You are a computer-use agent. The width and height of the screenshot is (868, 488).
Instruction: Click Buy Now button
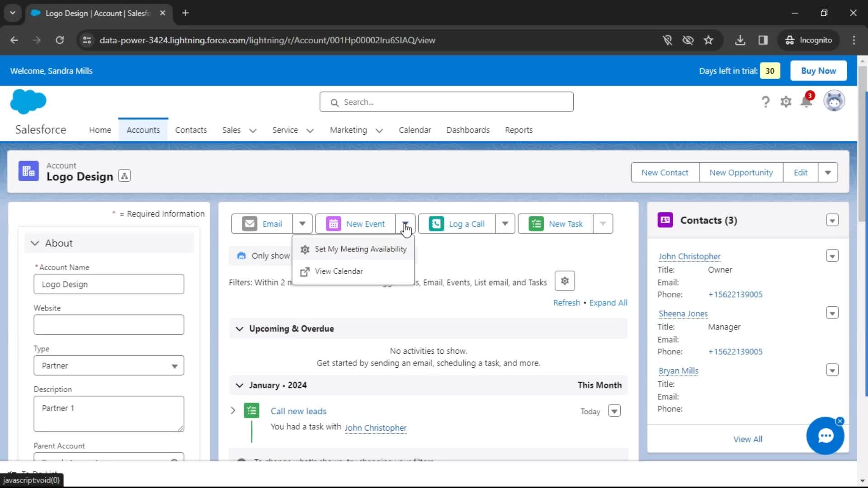(819, 70)
